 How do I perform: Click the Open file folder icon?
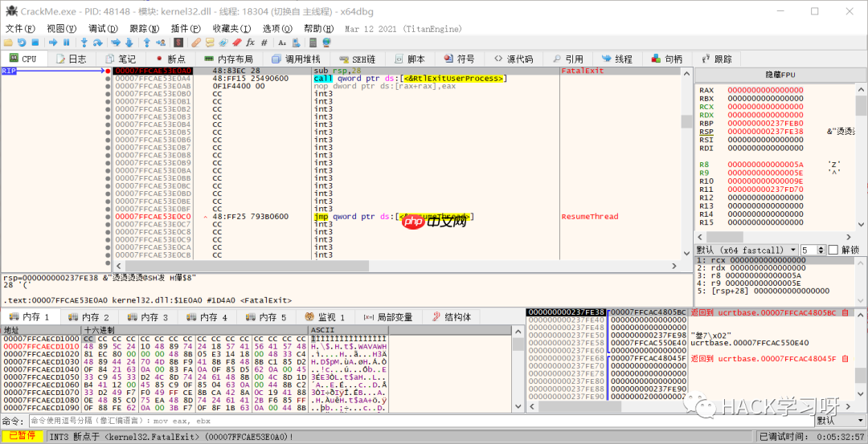[8, 42]
